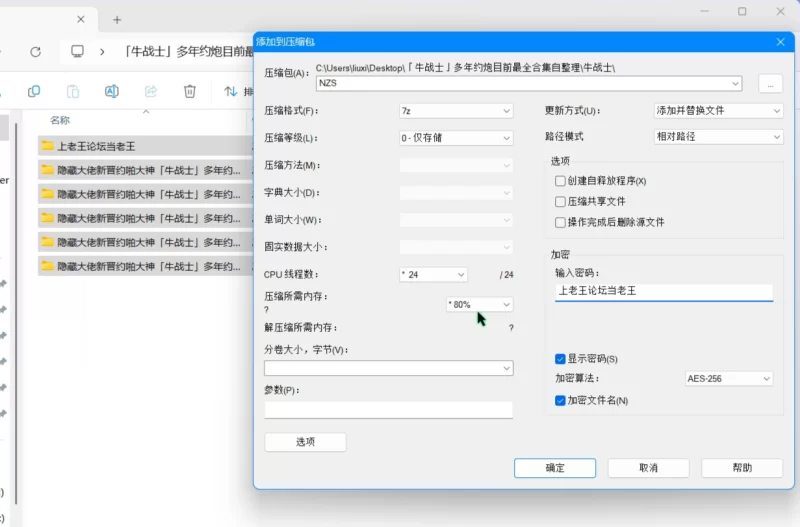Open the 压缩格式 dropdown showing 7z
800x527 pixels.
coord(456,111)
